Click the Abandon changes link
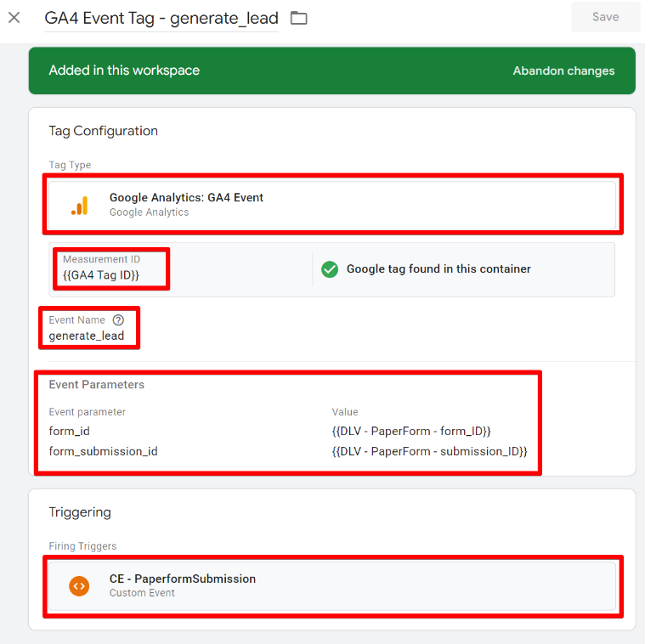 click(563, 71)
